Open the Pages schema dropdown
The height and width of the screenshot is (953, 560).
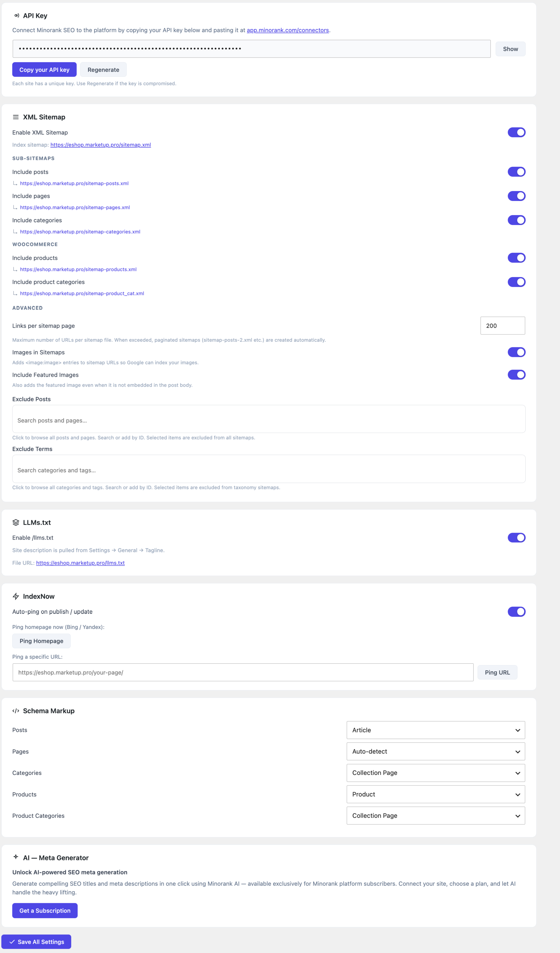(436, 751)
